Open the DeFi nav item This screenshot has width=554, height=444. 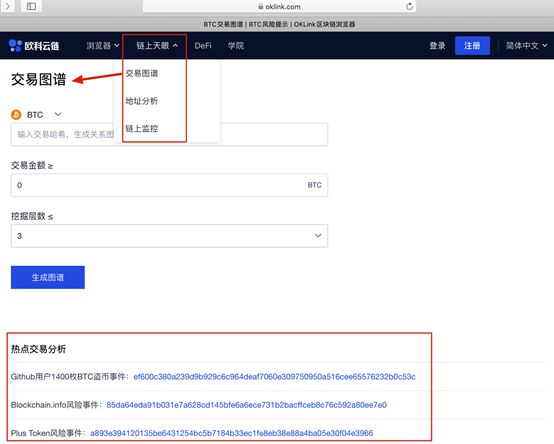203,46
